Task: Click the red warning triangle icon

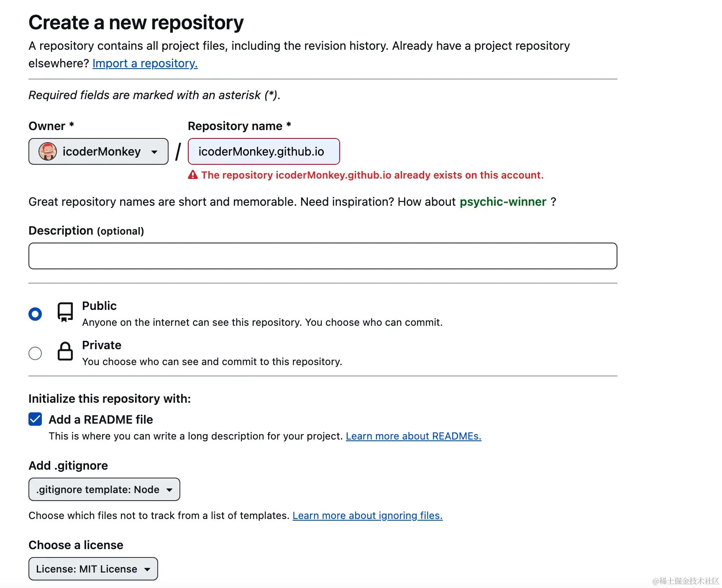Action: coord(192,175)
